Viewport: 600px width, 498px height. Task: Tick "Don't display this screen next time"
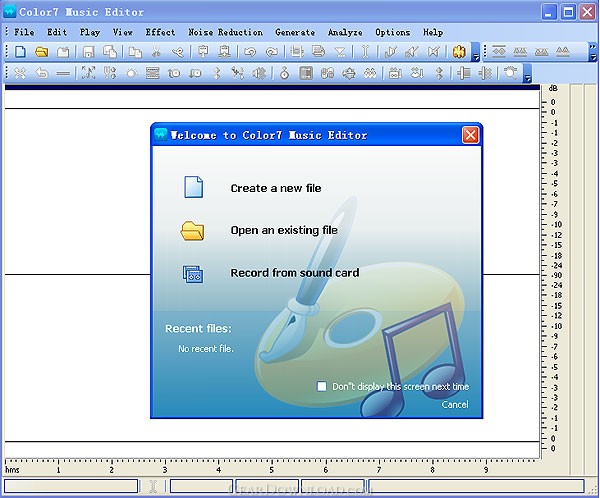pyautogui.click(x=322, y=386)
